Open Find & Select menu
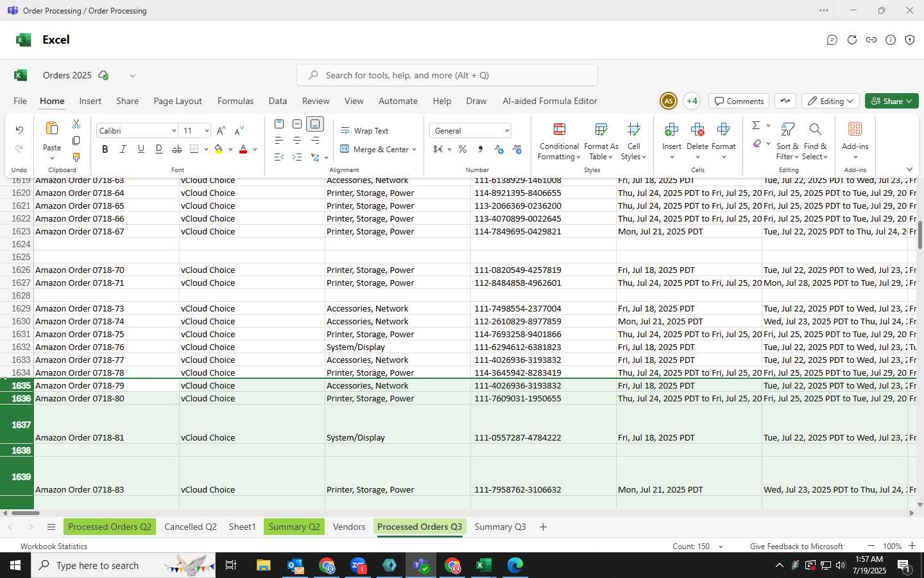 tap(815, 141)
